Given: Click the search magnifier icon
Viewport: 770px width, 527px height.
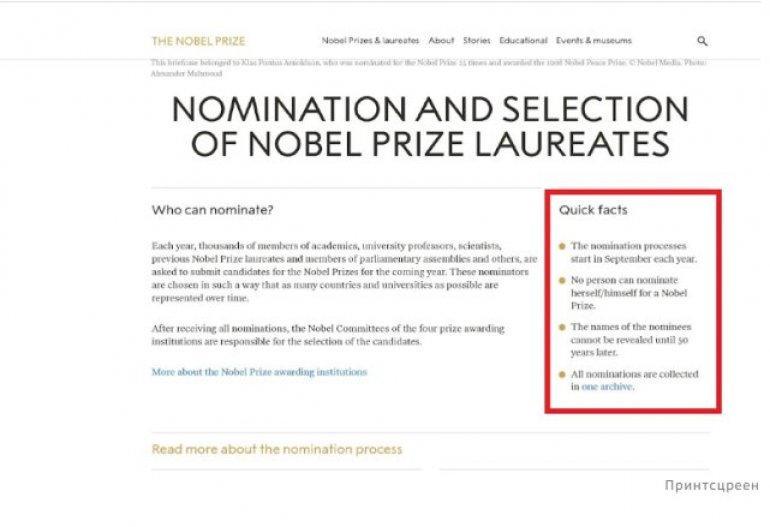Looking at the screenshot, I should point(702,41).
